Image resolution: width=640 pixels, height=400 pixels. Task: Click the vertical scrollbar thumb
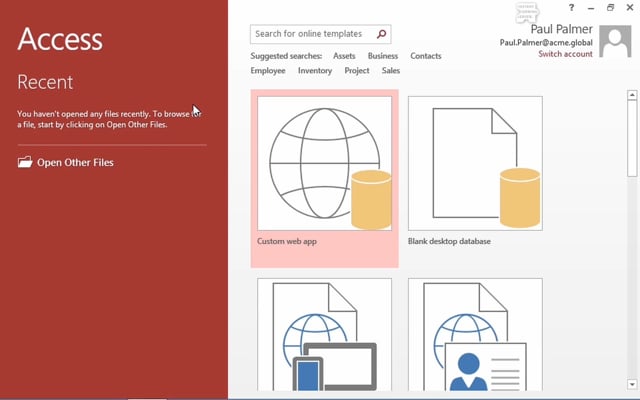point(632,138)
